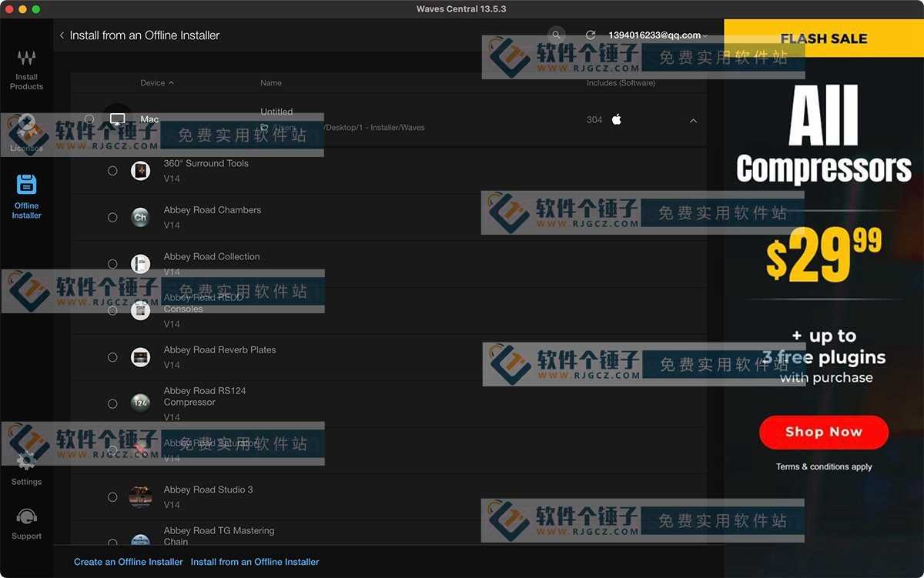
Task: Refresh with the circular arrow icon
Action: (x=591, y=35)
